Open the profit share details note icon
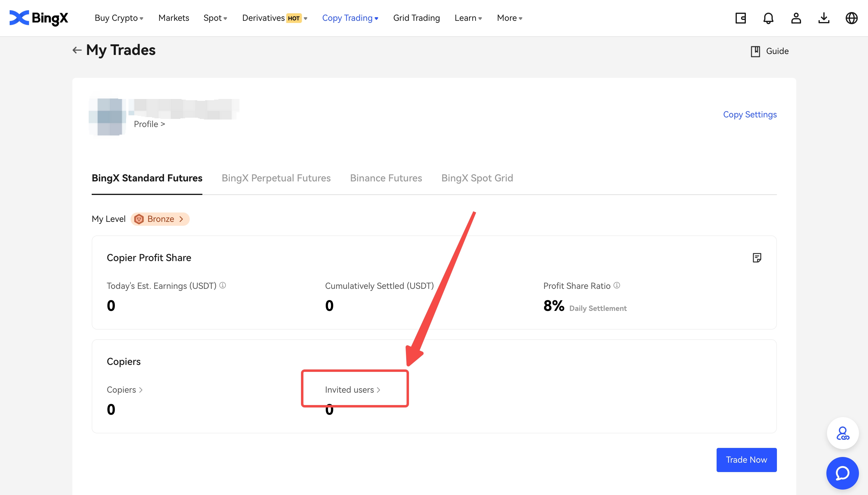 pyautogui.click(x=757, y=258)
